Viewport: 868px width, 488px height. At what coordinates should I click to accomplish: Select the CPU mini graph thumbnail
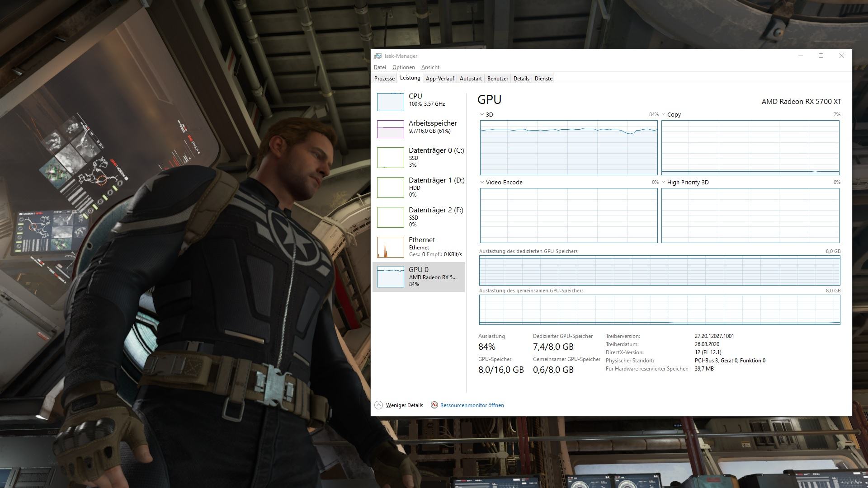point(391,102)
